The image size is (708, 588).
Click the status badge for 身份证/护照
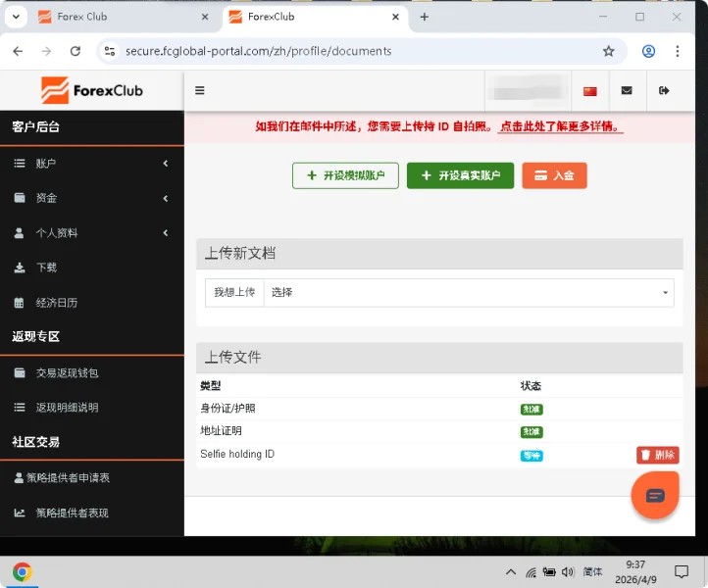[x=531, y=410]
